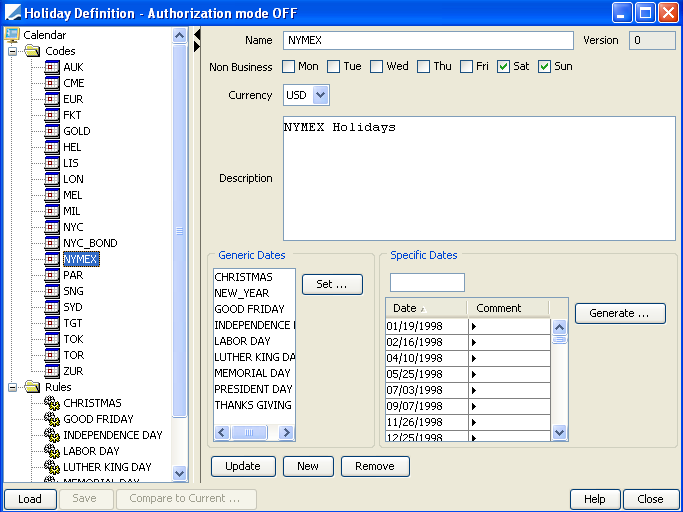Click the specific date entry field
Screen dimensions: 683x512
[427, 283]
